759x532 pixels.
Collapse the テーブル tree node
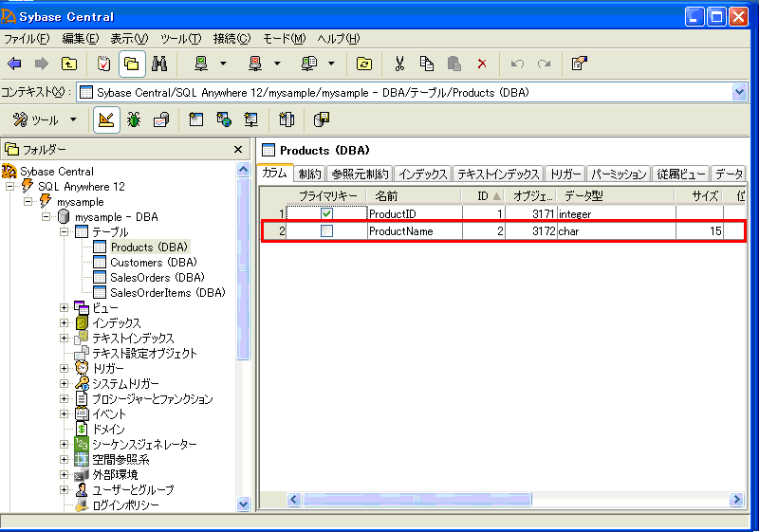coord(65,232)
